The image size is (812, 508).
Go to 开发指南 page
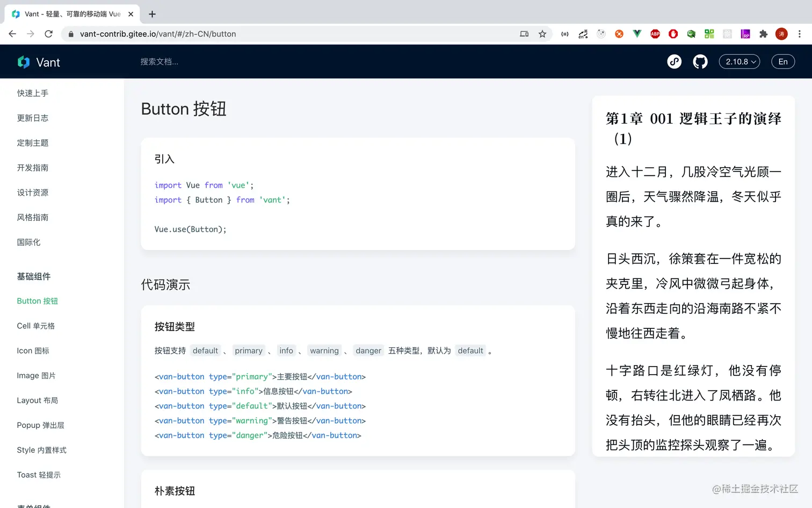[x=33, y=168]
